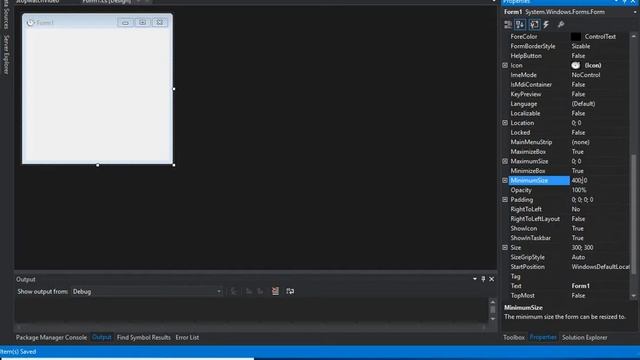Image resolution: width=640 pixels, height=360 pixels.
Task: Switch to Toolbox tab
Action: [x=514, y=338]
